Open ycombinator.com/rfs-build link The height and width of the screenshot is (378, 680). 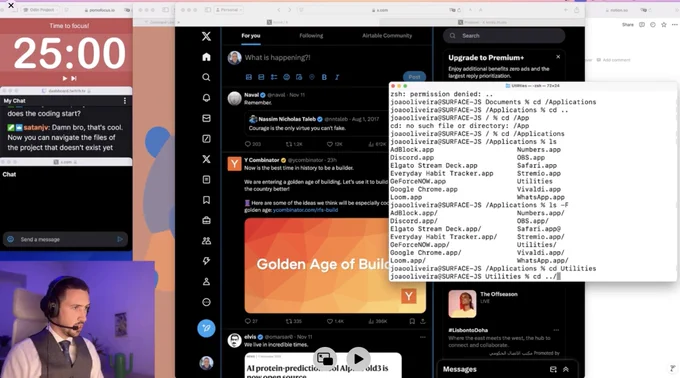[305, 210]
